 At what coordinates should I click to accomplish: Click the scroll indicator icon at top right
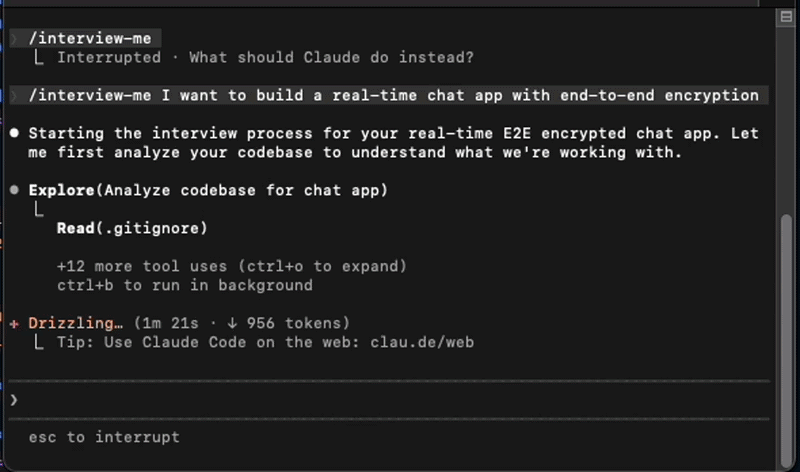(x=786, y=17)
